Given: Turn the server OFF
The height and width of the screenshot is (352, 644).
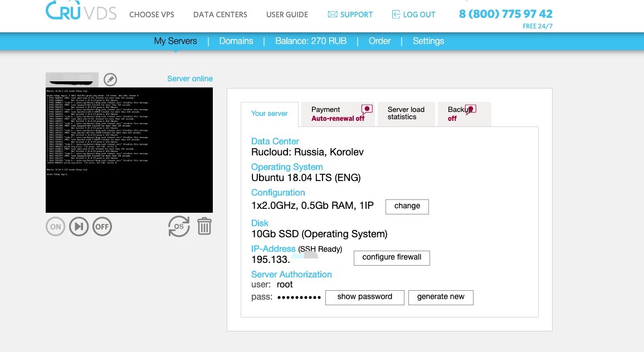Looking at the screenshot, I should coord(102,226).
